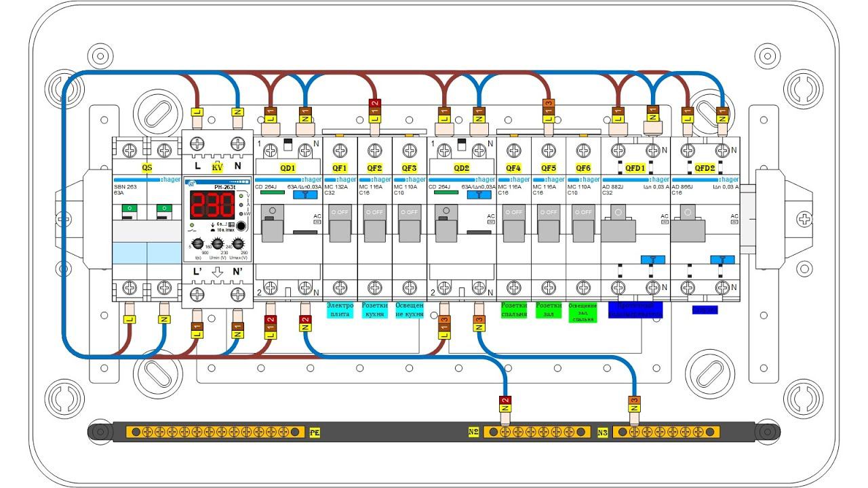The width and height of the screenshot is (868, 488).
Task: Push the blue test button on QFD2
Action: [x=722, y=259]
